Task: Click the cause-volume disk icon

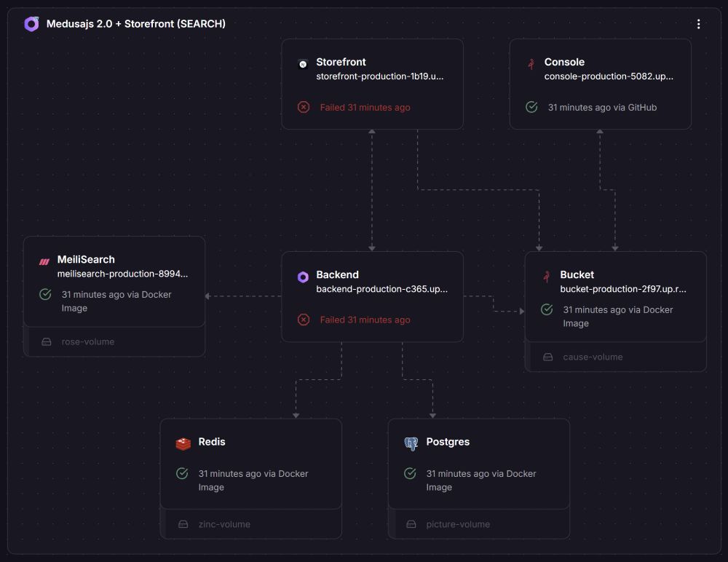Action: tap(548, 357)
